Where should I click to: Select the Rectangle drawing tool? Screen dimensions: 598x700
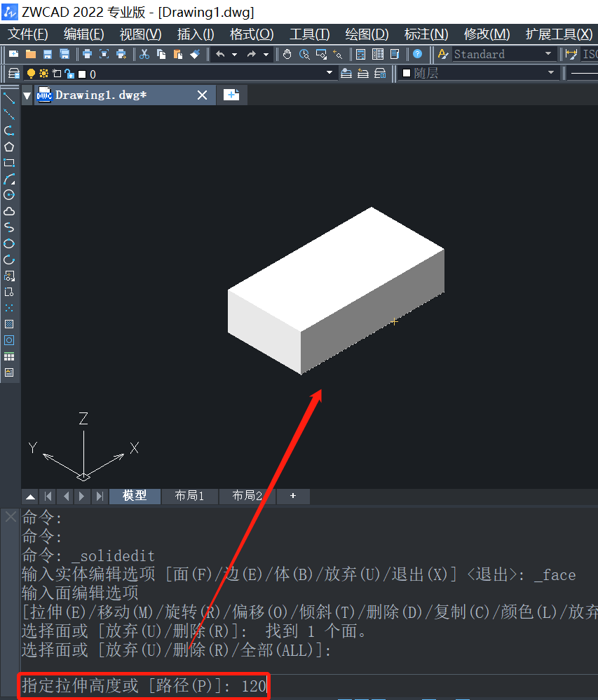9,163
